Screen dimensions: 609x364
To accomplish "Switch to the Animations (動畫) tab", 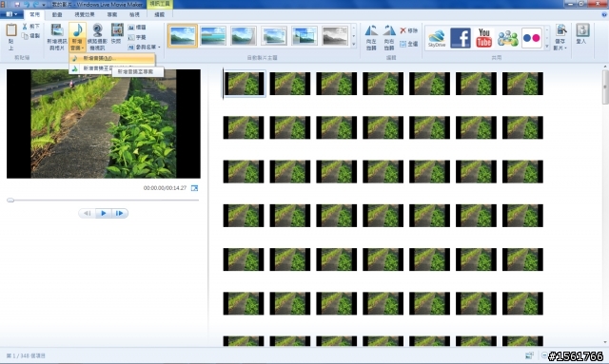I will click(57, 14).
